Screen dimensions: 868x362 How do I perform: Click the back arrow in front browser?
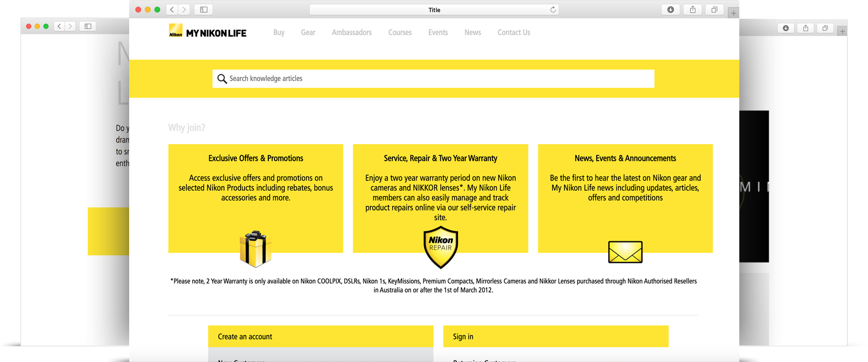(172, 10)
